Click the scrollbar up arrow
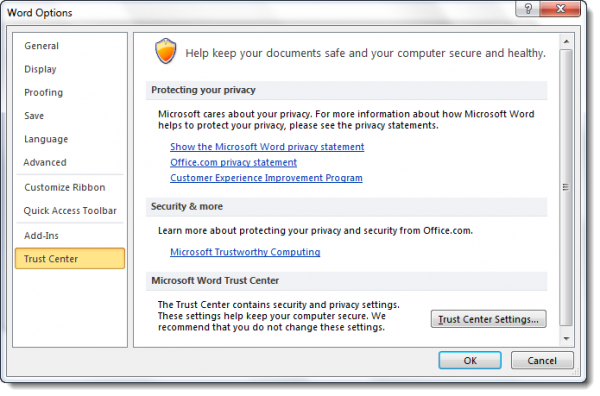The width and height of the screenshot is (600, 396). click(x=566, y=41)
